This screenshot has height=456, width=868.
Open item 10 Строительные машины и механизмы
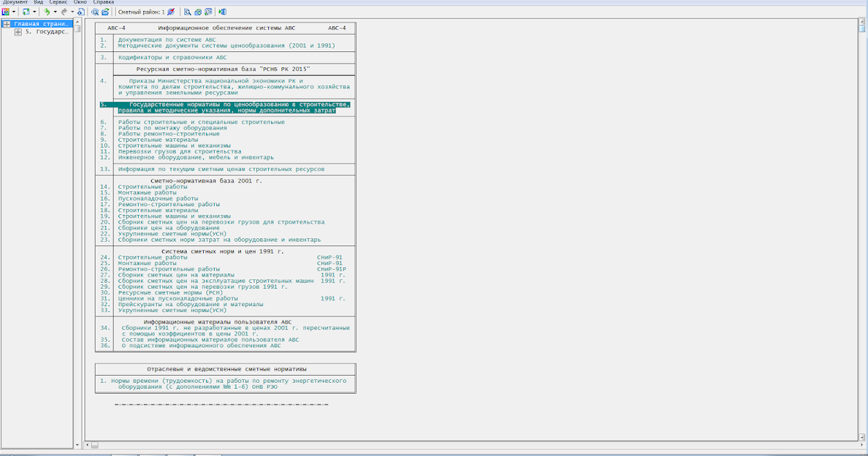coord(174,145)
